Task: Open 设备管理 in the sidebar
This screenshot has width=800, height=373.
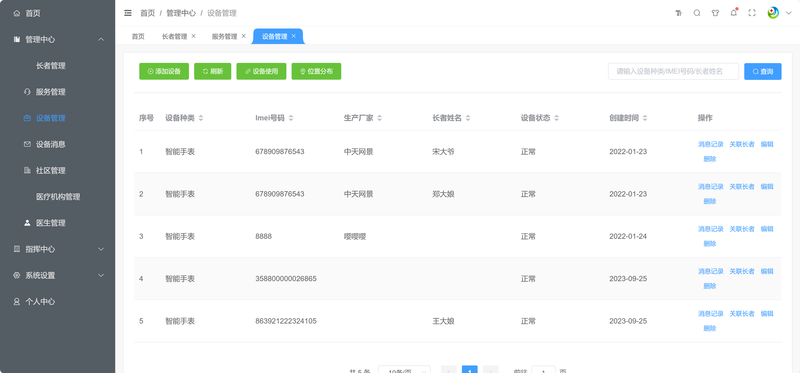Action: pyautogui.click(x=57, y=118)
